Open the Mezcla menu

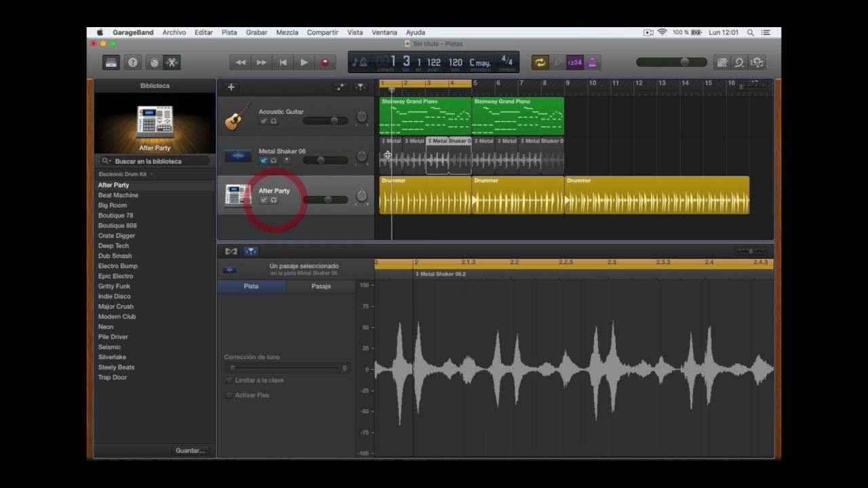click(287, 32)
